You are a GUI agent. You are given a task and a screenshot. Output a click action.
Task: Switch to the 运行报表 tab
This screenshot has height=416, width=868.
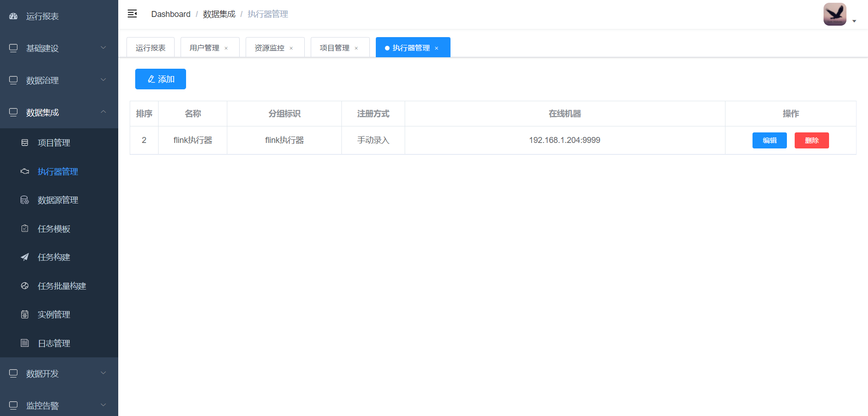pyautogui.click(x=150, y=48)
